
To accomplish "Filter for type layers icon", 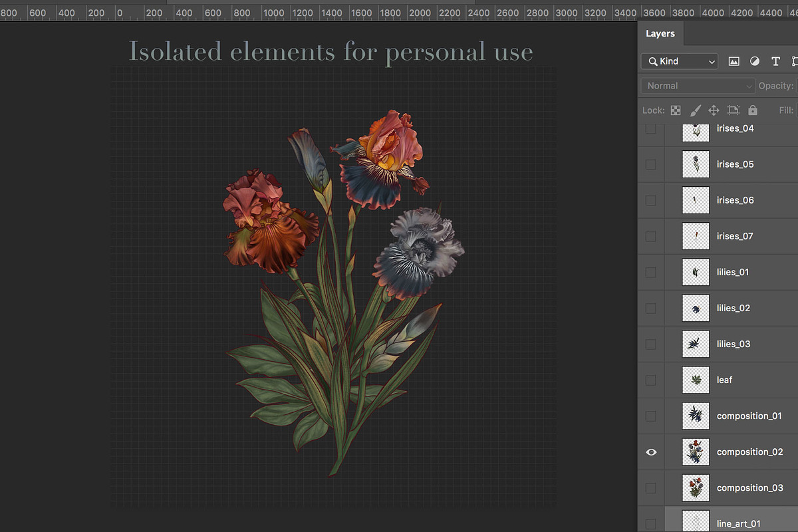I will pyautogui.click(x=775, y=61).
